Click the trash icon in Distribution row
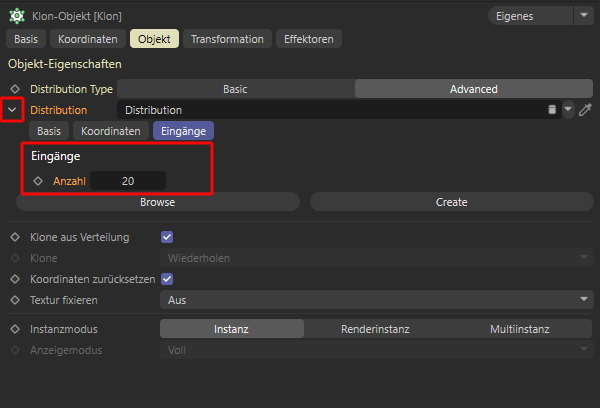600x408 pixels. point(551,110)
